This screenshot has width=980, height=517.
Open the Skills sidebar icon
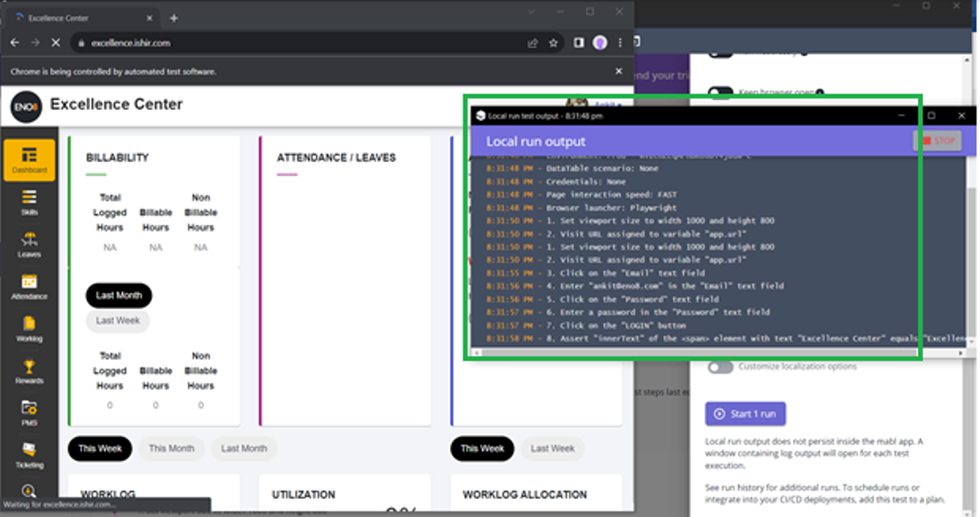(29, 202)
